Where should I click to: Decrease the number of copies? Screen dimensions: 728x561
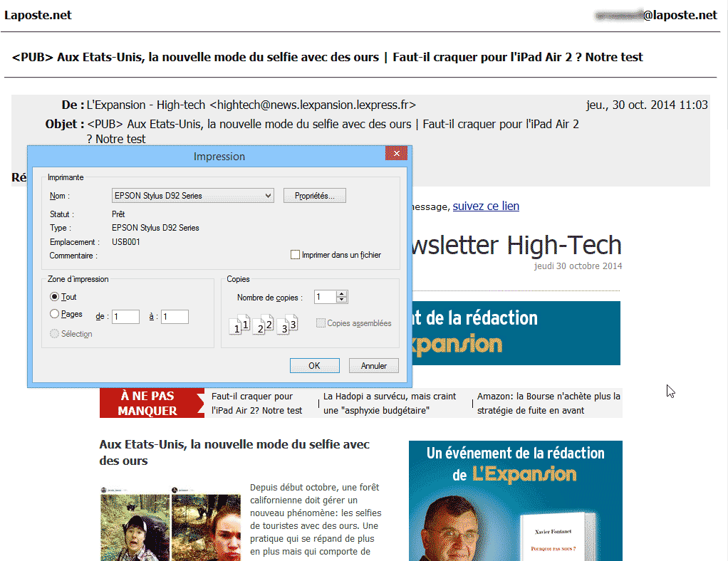(342, 300)
